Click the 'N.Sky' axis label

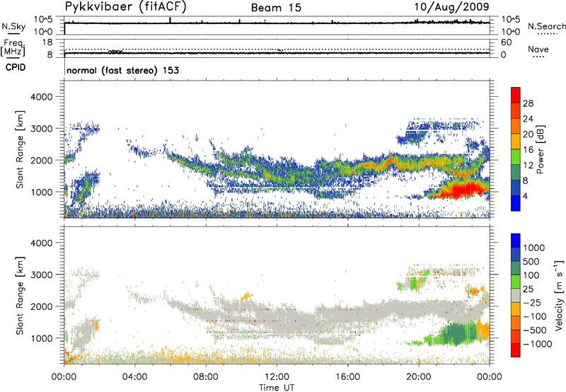pyautogui.click(x=13, y=26)
